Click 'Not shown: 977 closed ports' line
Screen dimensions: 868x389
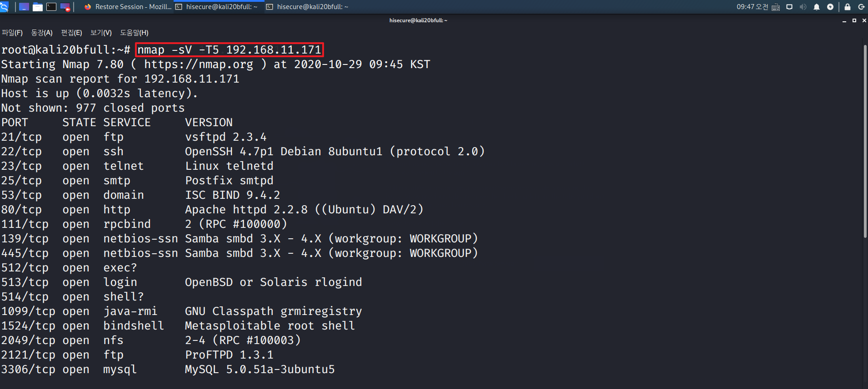[x=93, y=108]
